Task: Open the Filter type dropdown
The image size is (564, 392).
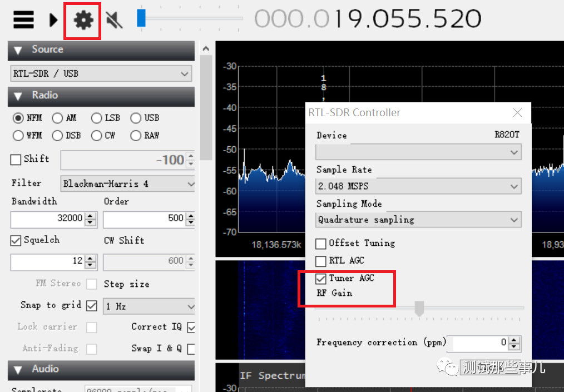Action: pos(128,184)
